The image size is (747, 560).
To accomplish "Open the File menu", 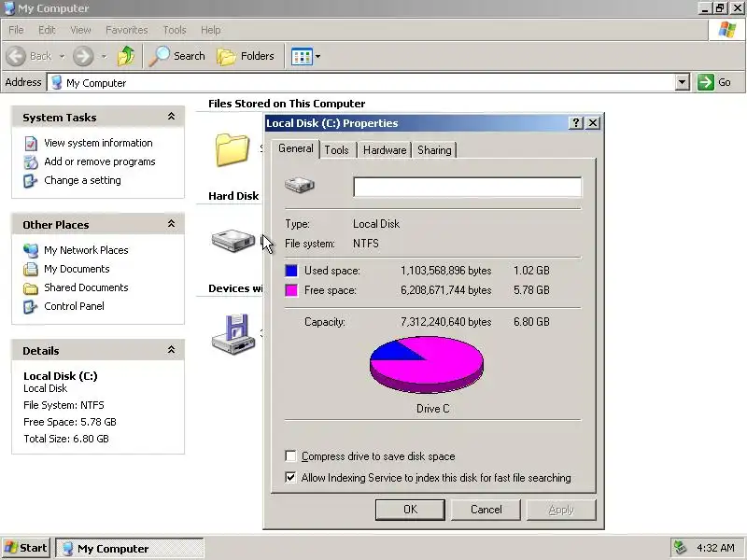I will click(16, 30).
